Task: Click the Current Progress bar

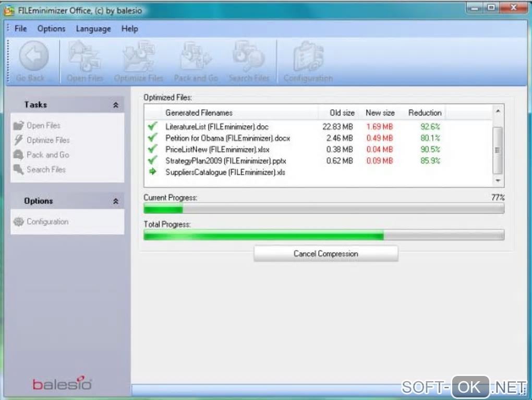Action: [324, 208]
